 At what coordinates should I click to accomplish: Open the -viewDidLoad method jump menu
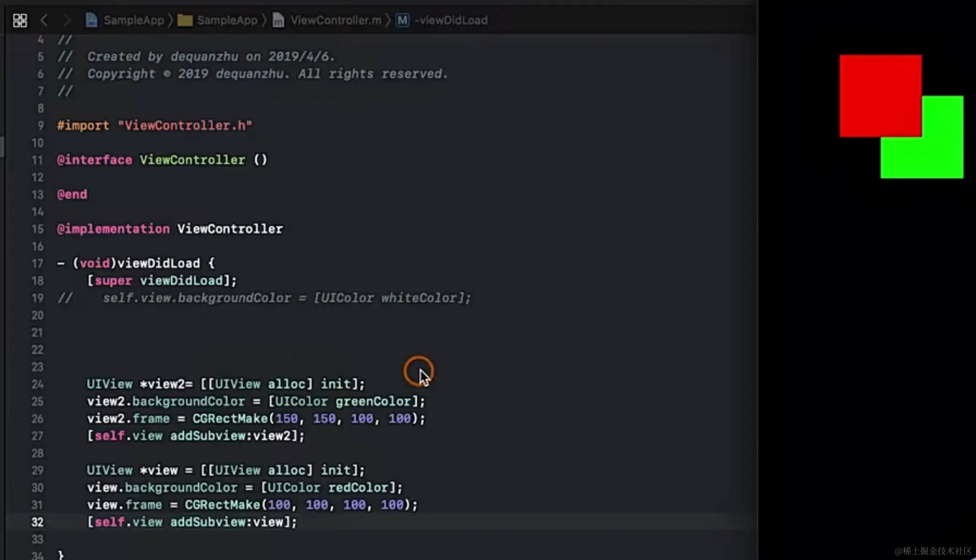tap(451, 20)
